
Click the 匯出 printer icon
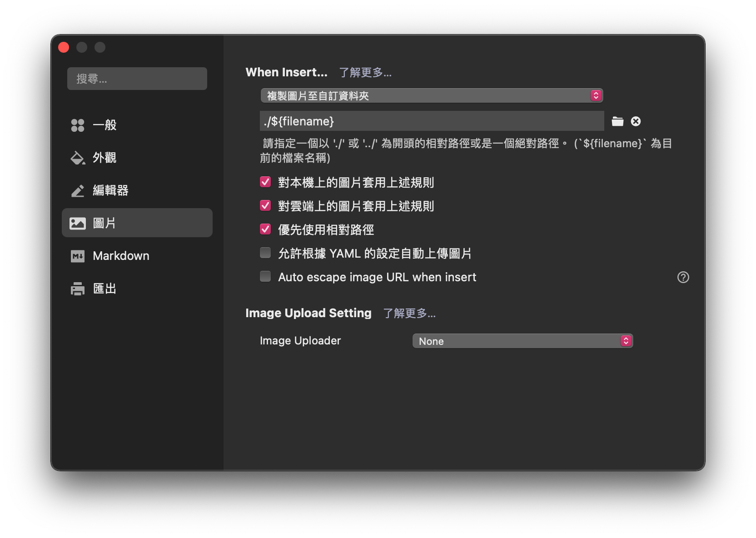[x=78, y=289]
